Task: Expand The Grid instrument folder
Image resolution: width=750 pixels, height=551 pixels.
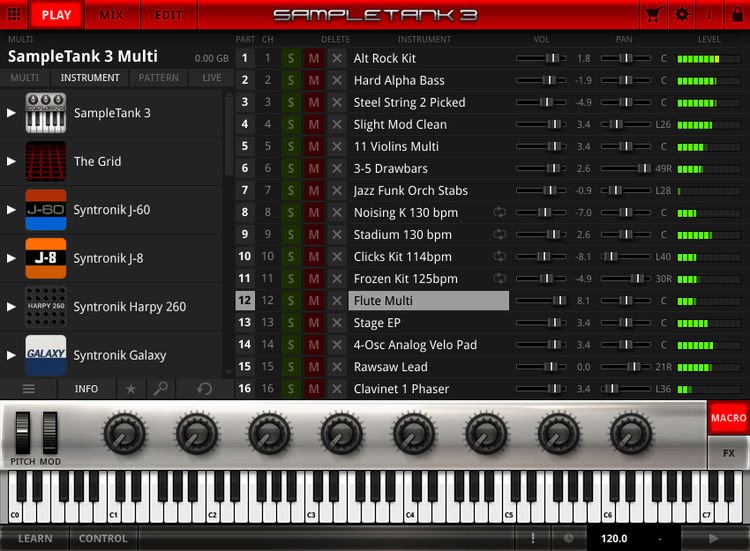Action: click(x=12, y=161)
